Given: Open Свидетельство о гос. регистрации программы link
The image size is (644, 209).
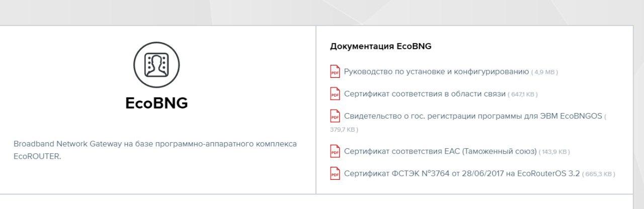Looking at the screenshot, I should [473, 116].
